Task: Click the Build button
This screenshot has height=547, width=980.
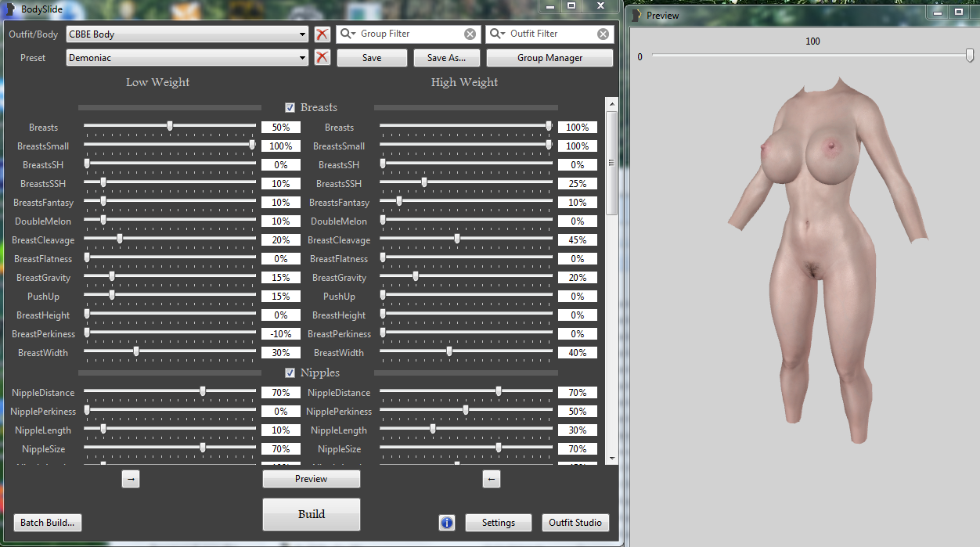Action: (311, 514)
